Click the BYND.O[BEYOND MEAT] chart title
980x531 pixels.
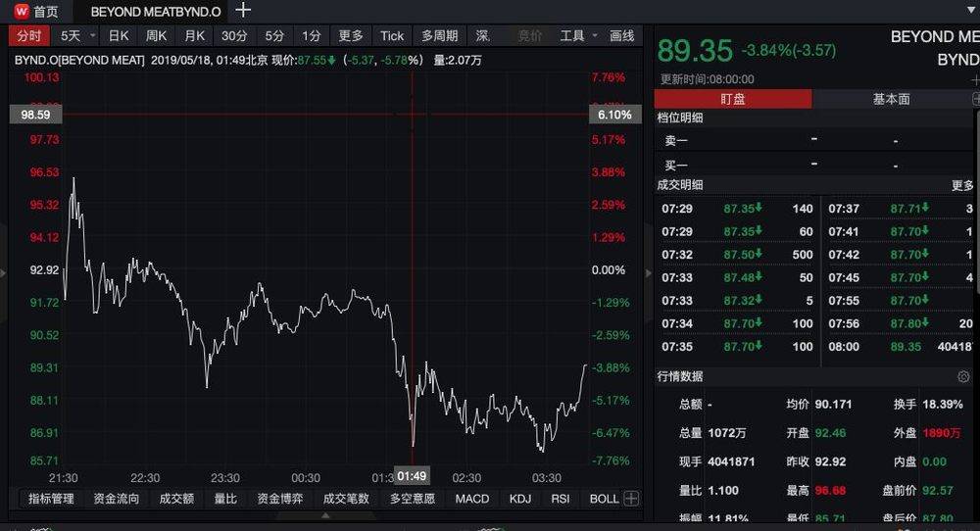coord(79,60)
